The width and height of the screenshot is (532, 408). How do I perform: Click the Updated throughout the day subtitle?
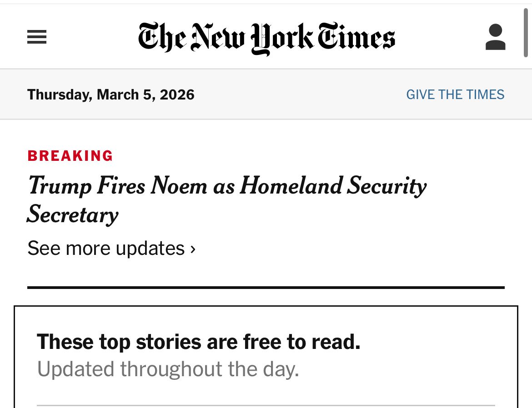168,369
